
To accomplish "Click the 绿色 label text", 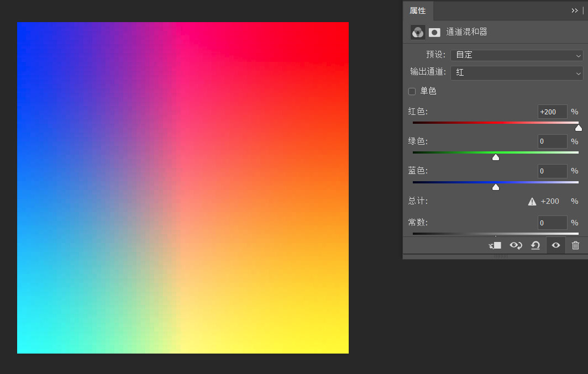I will point(418,141).
